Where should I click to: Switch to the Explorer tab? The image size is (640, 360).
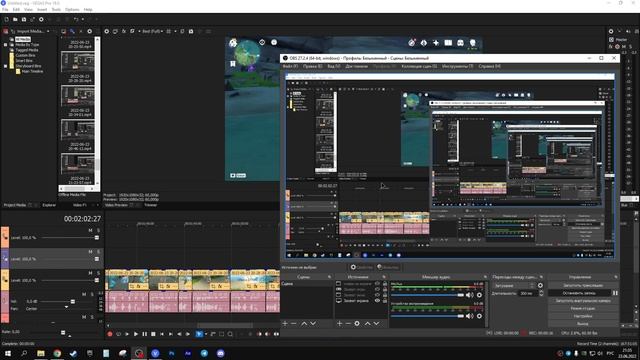[49, 205]
